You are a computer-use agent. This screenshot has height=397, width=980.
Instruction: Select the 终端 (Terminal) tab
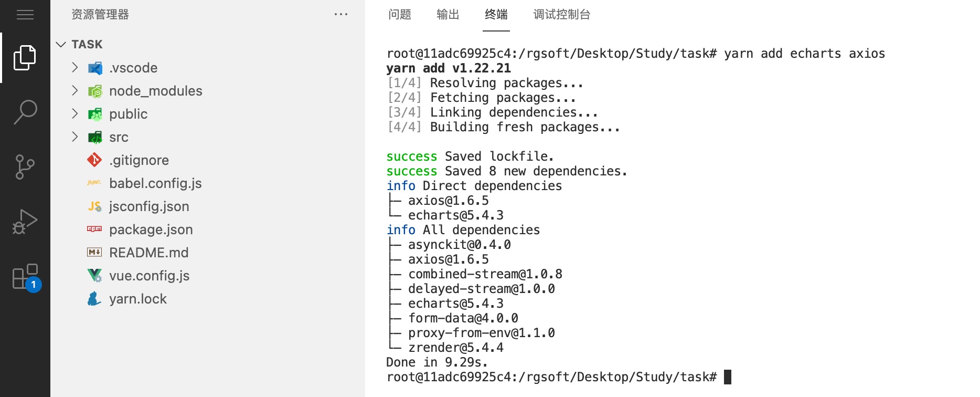point(496,15)
